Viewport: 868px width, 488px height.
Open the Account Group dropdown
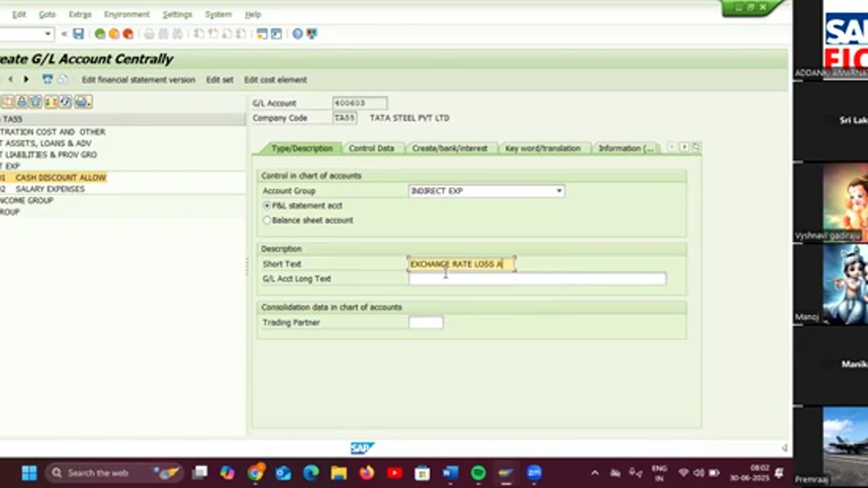[x=559, y=191]
